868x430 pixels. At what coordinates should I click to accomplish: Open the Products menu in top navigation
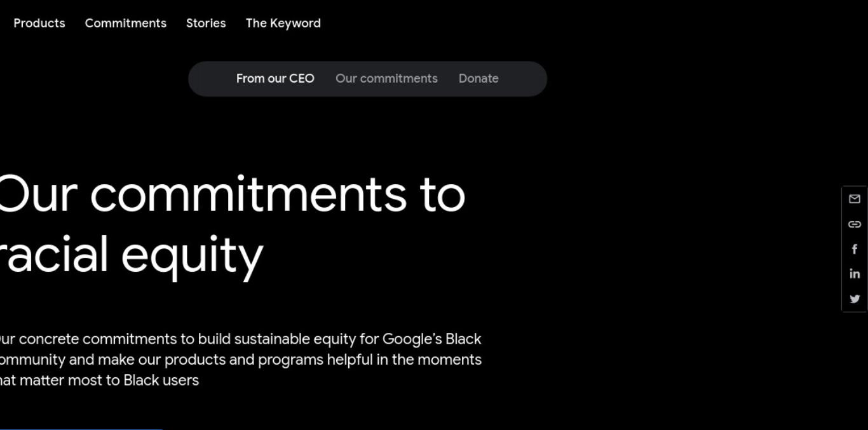(x=39, y=23)
